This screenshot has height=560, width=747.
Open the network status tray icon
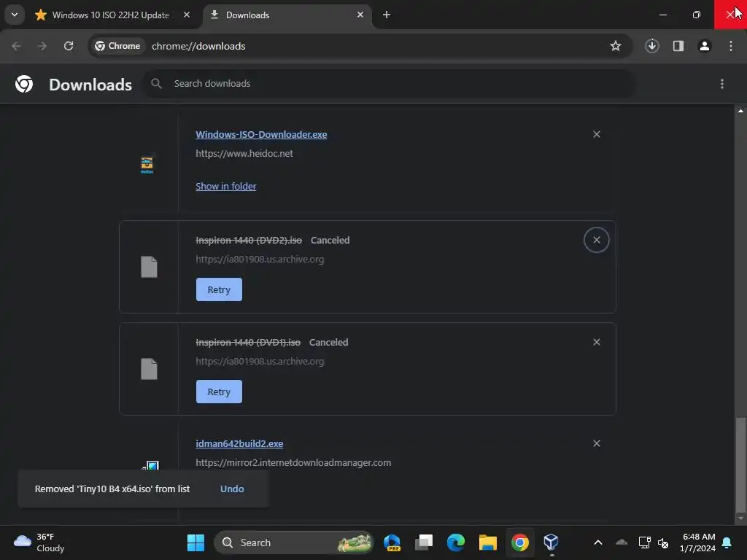point(645,542)
